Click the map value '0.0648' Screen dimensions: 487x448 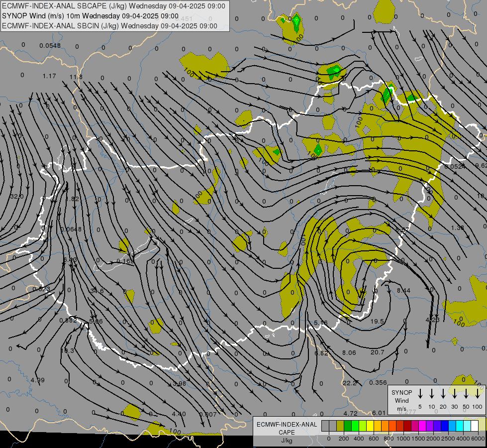point(71,229)
